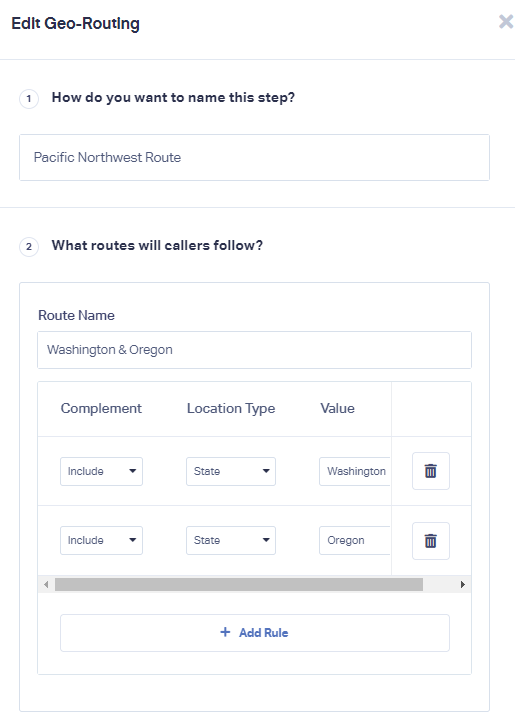Click the Value column header
The width and height of the screenshot is (515, 721).
click(338, 408)
